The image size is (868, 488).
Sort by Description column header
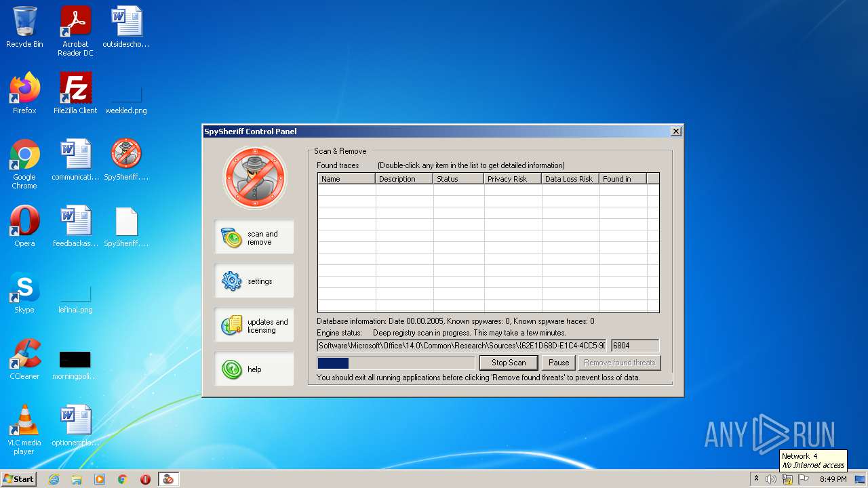point(404,179)
